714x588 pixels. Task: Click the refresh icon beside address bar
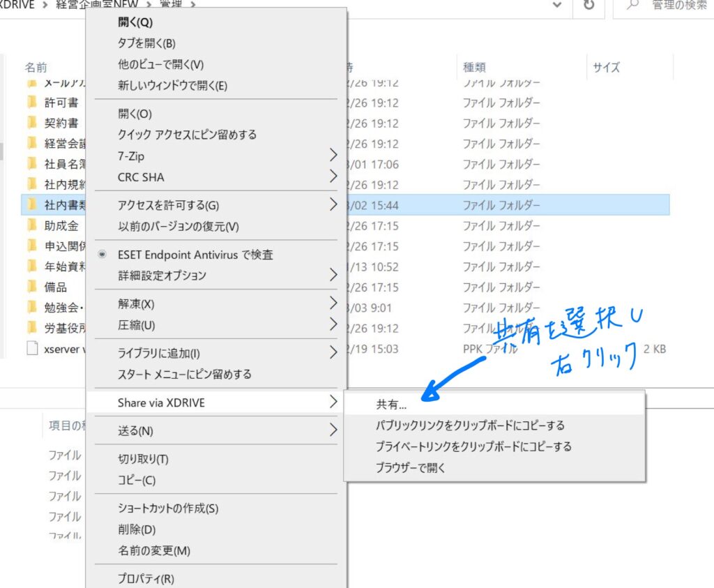click(589, 6)
